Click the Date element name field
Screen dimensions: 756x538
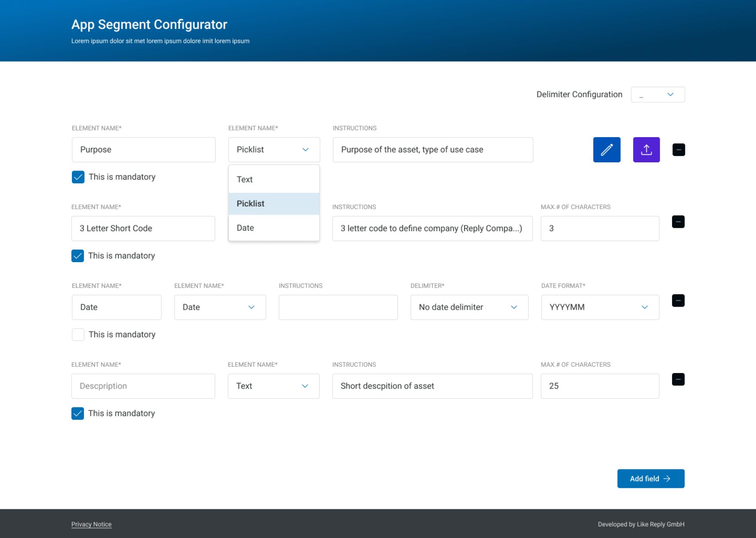tap(116, 307)
